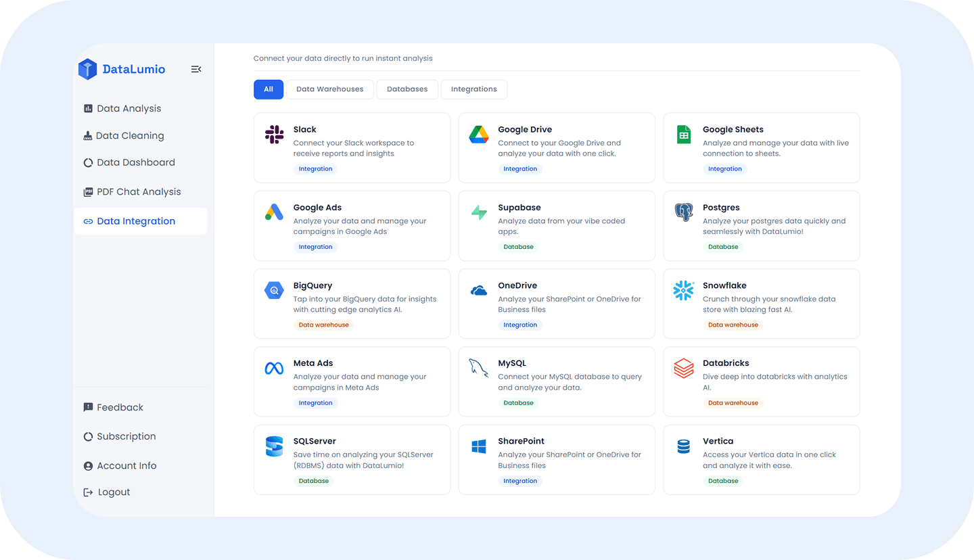Select the Supabase database icon

tap(478, 212)
